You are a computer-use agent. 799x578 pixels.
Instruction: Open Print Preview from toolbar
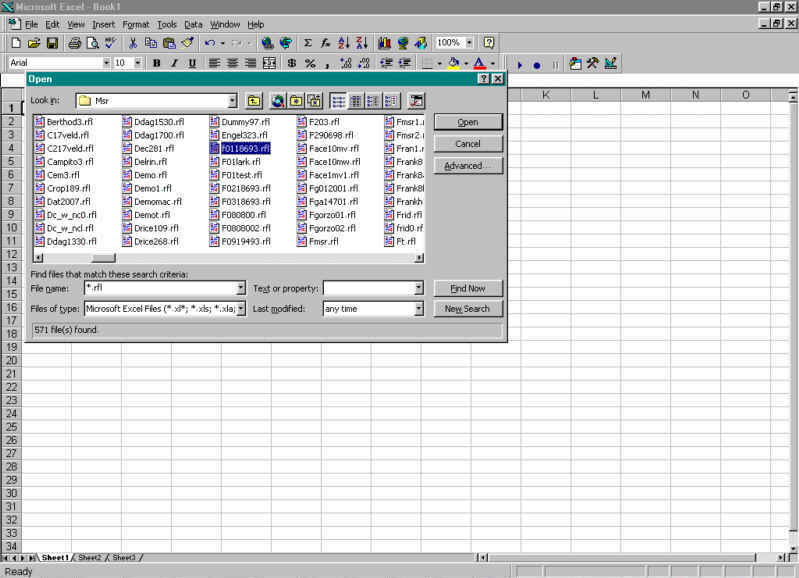pos(93,43)
